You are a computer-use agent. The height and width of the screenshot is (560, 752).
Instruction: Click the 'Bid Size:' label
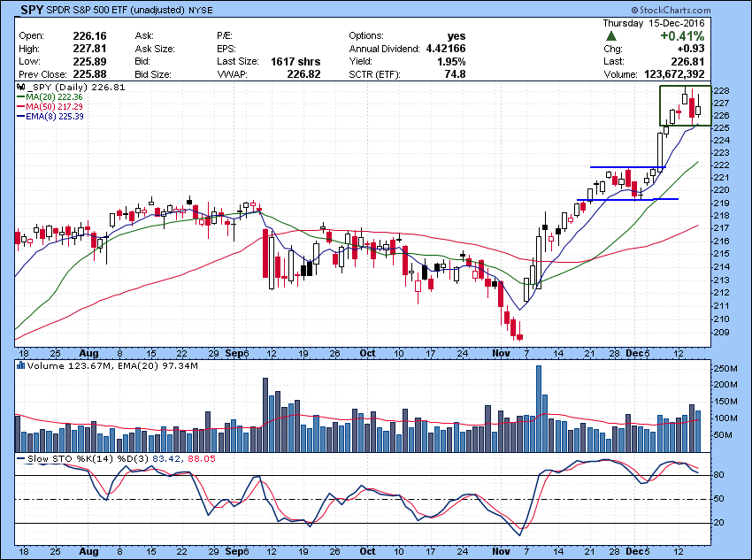tap(153, 74)
